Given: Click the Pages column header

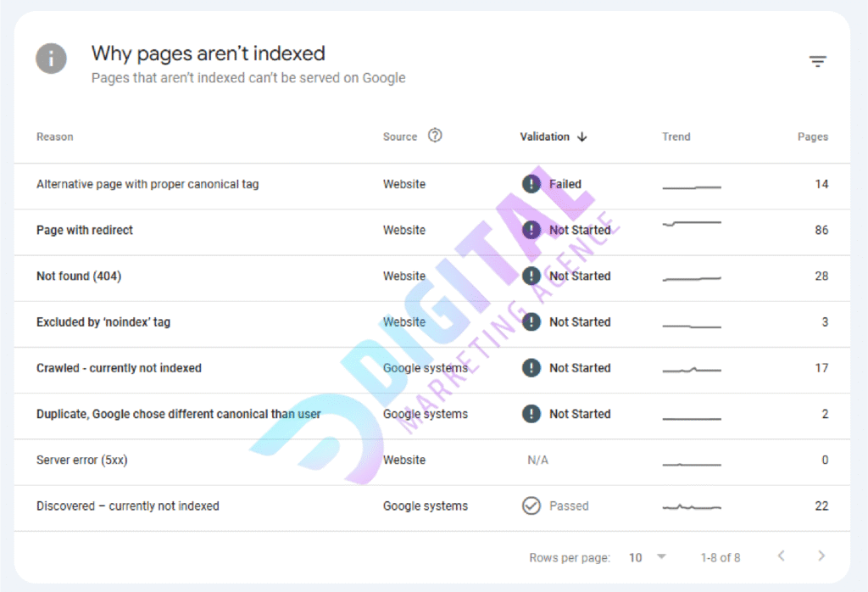Looking at the screenshot, I should [x=812, y=137].
